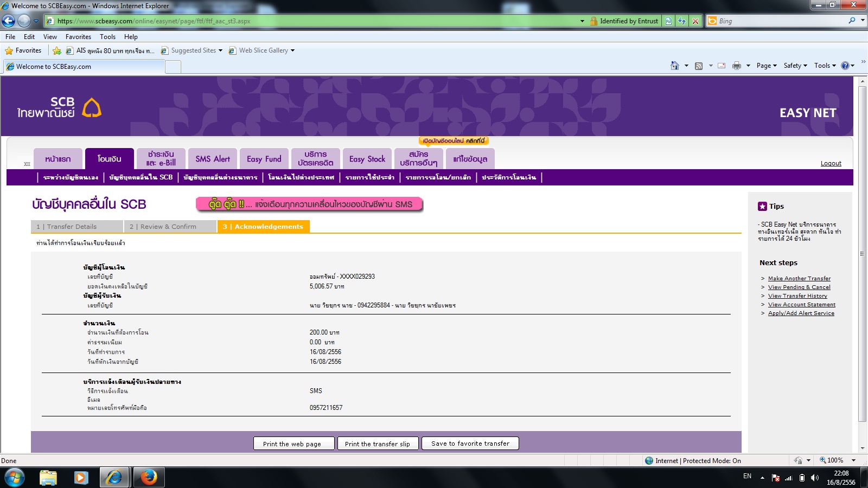
Task: Refresh the page using the address bar icon
Action: point(682,21)
